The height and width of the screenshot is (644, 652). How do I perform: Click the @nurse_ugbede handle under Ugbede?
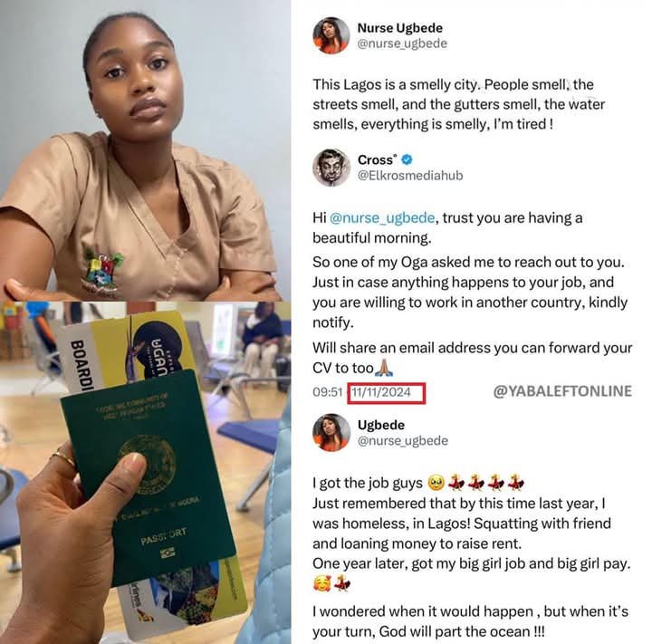coord(403,440)
